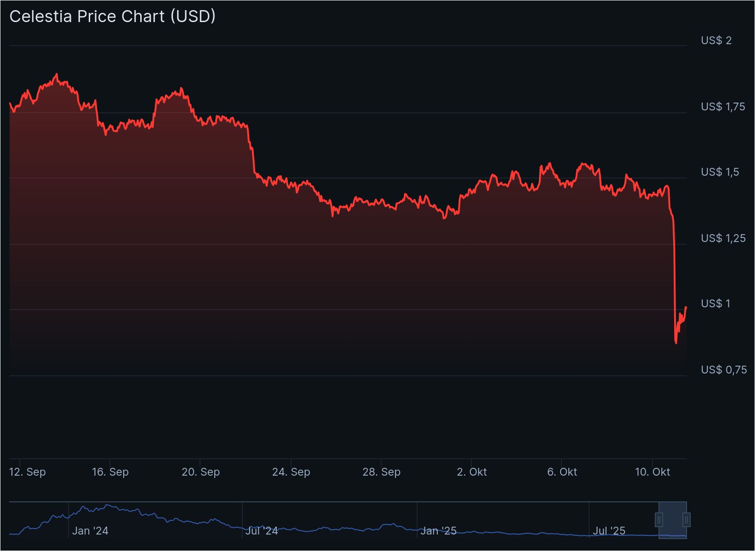The image size is (756, 552).
Task: Click the Celestia Price Chart (USD) title
Action: tap(113, 17)
